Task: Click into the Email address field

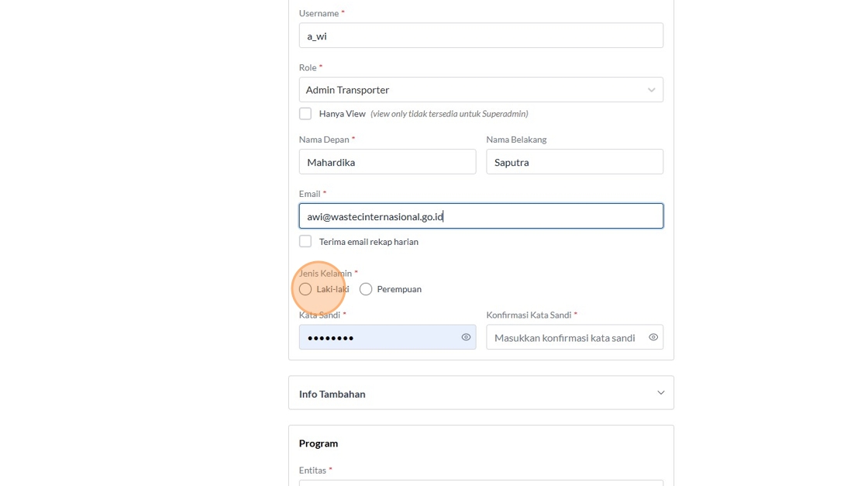Action: [x=480, y=216]
